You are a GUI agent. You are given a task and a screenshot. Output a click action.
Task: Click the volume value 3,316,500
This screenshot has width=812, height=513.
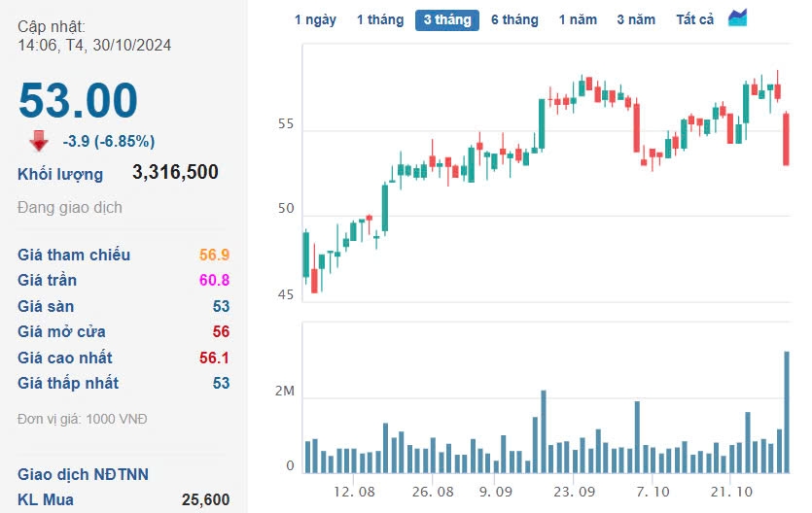click(175, 172)
